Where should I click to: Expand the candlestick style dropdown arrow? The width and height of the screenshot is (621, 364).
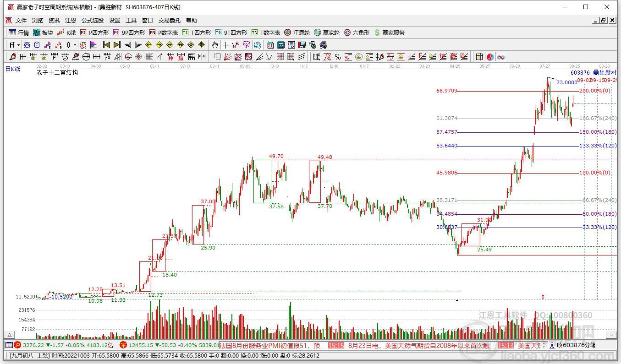(75, 45)
